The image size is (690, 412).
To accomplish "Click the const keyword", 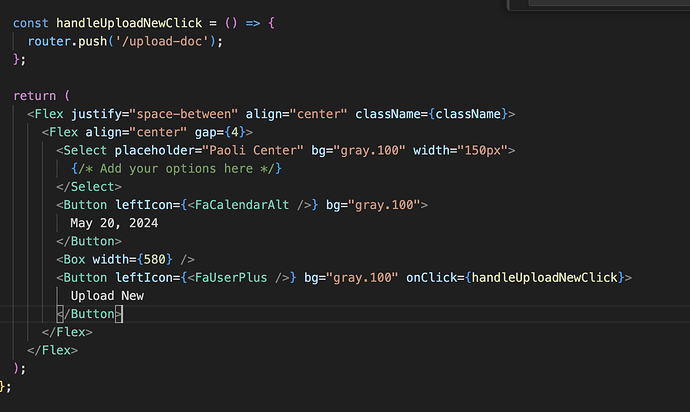I will pos(30,23).
